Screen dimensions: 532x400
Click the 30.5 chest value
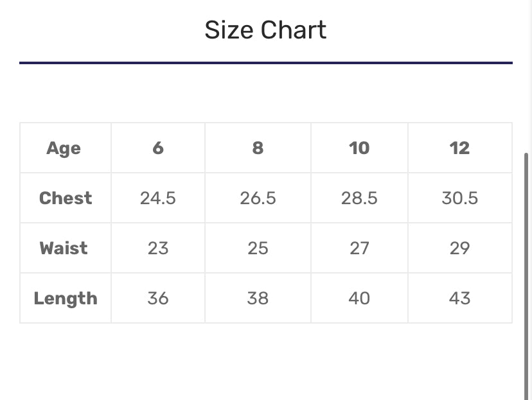pyautogui.click(x=459, y=198)
